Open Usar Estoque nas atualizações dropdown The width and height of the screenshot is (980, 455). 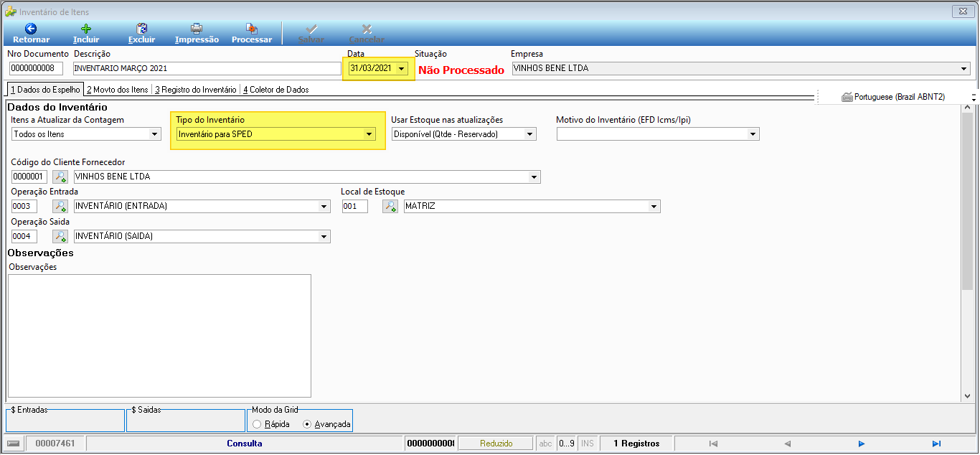[530, 134]
